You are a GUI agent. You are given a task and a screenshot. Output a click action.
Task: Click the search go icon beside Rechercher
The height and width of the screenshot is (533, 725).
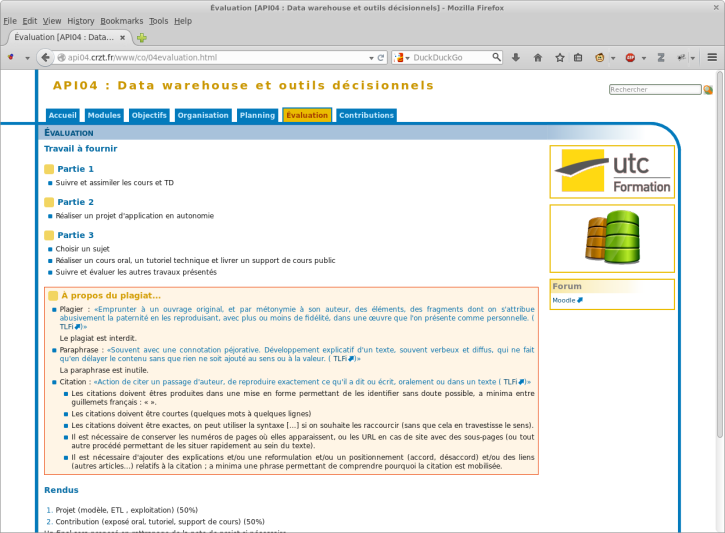tap(708, 90)
